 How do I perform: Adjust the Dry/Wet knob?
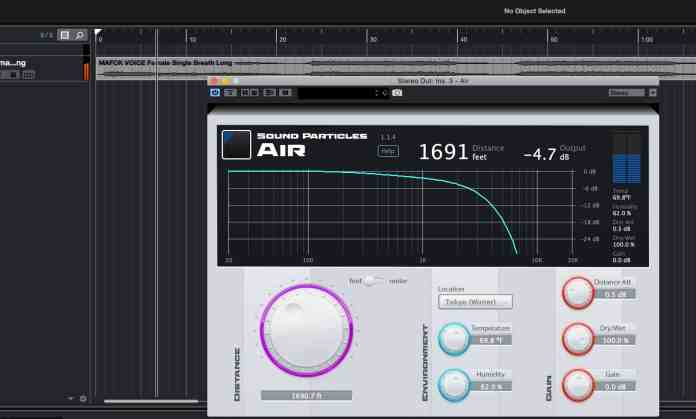(x=578, y=340)
